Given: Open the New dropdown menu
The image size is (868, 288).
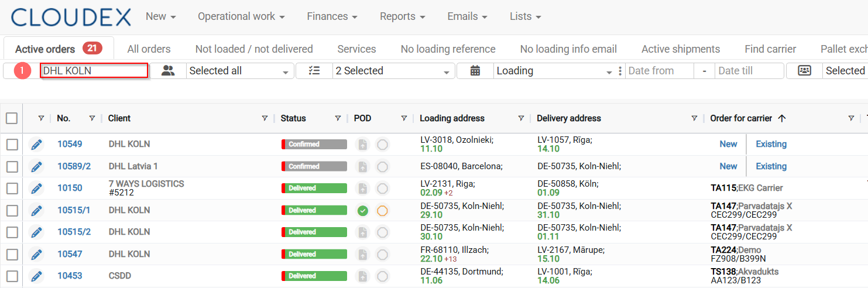Looking at the screenshot, I should [161, 16].
